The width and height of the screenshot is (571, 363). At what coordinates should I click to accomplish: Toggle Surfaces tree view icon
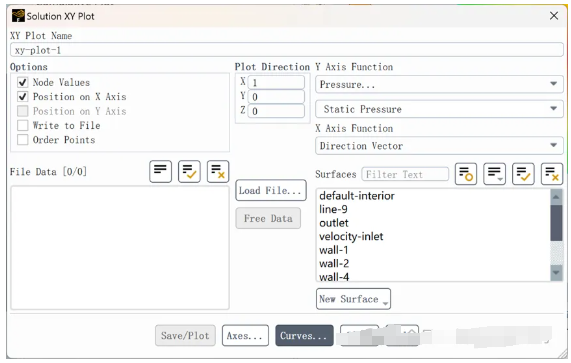[494, 174]
